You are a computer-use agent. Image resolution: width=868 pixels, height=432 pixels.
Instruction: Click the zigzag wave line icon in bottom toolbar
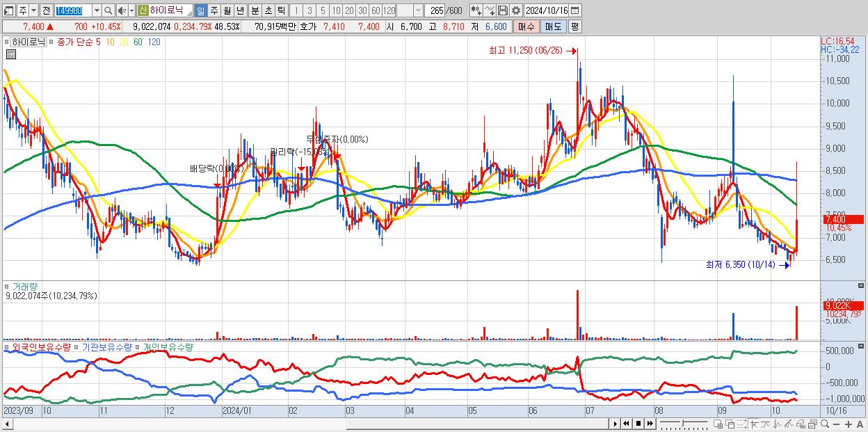click(x=778, y=424)
